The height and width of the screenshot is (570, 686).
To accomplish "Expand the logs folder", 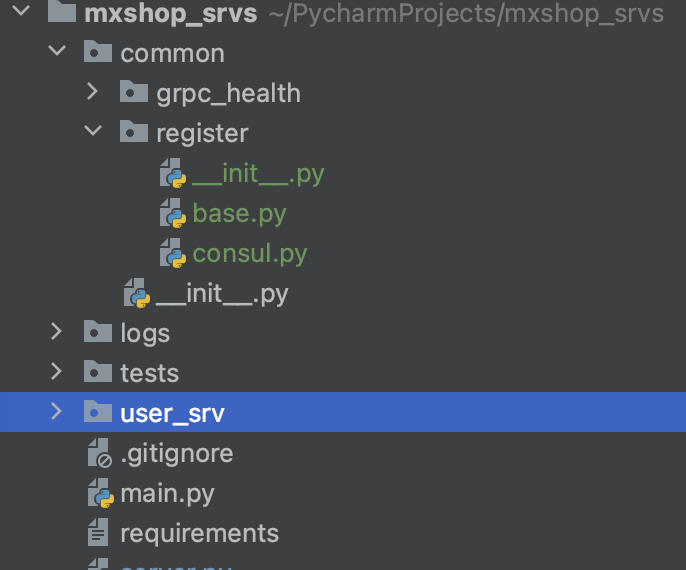I will click(56, 333).
